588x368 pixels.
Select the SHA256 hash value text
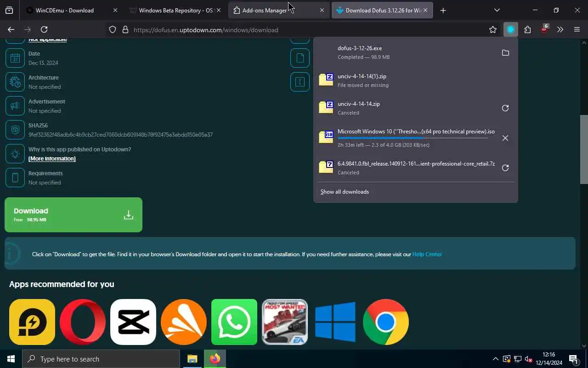(120, 135)
